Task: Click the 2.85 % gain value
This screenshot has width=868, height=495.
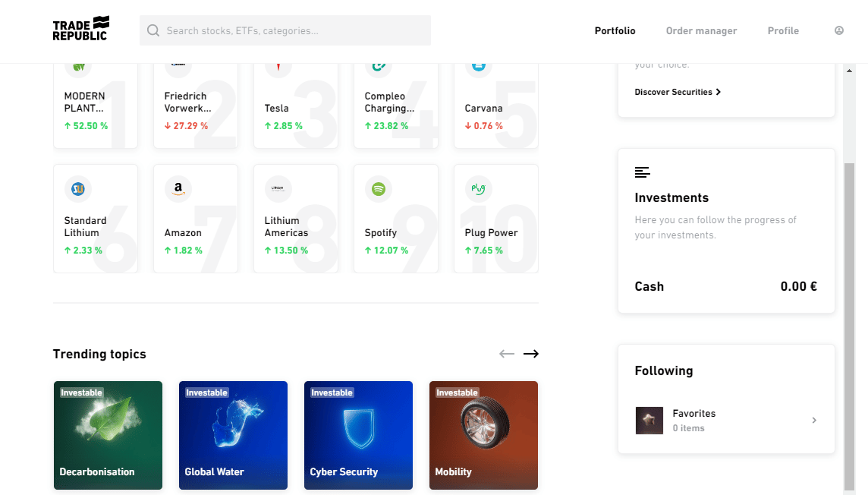Action: [x=284, y=126]
